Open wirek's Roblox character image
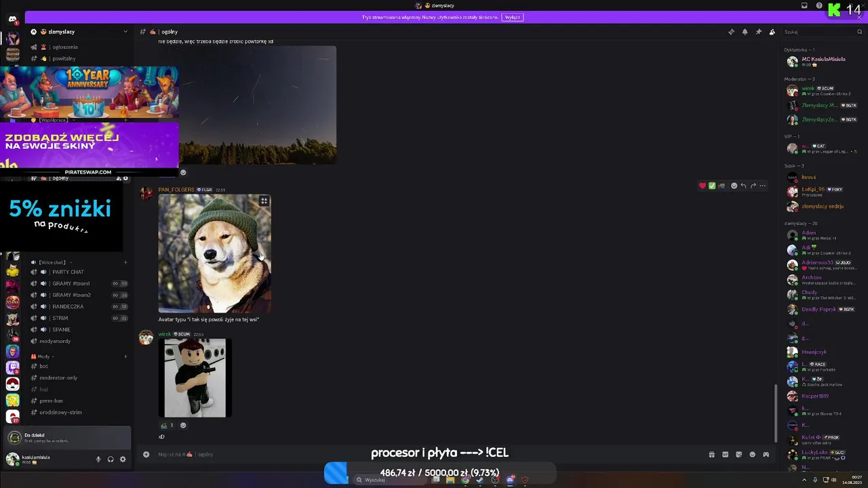Screen dimensions: 868x488 (x=195, y=378)
